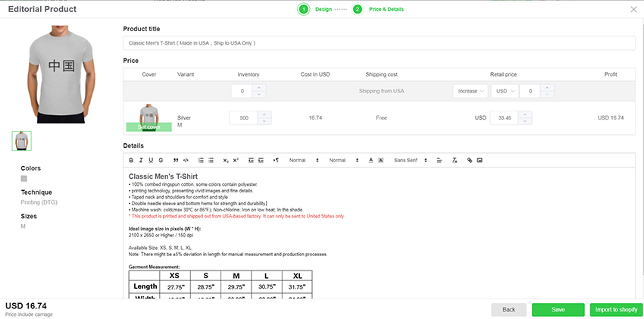Toggle bold formatting in Details editor

[x=131, y=160]
